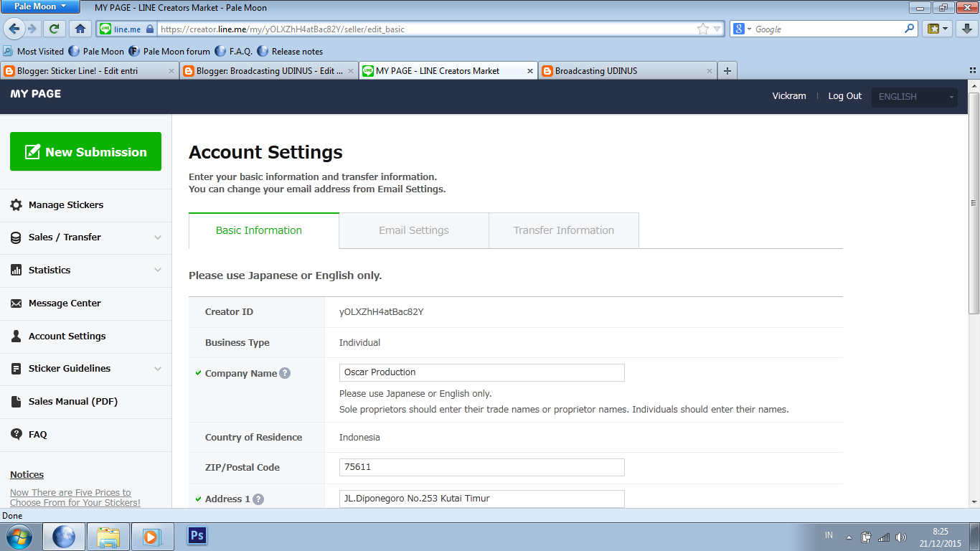The height and width of the screenshot is (551, 980).
Task: Click the browser Back arrow button
Action: click(14, 29)
